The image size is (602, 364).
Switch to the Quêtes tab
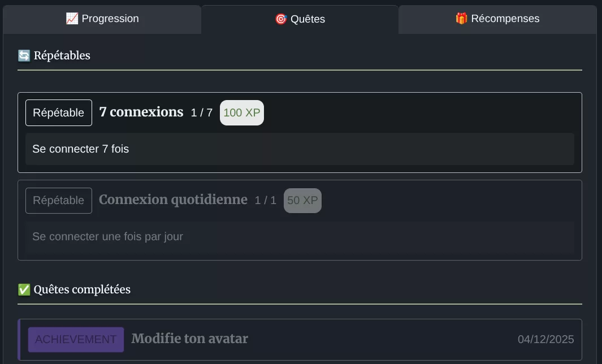300,19
